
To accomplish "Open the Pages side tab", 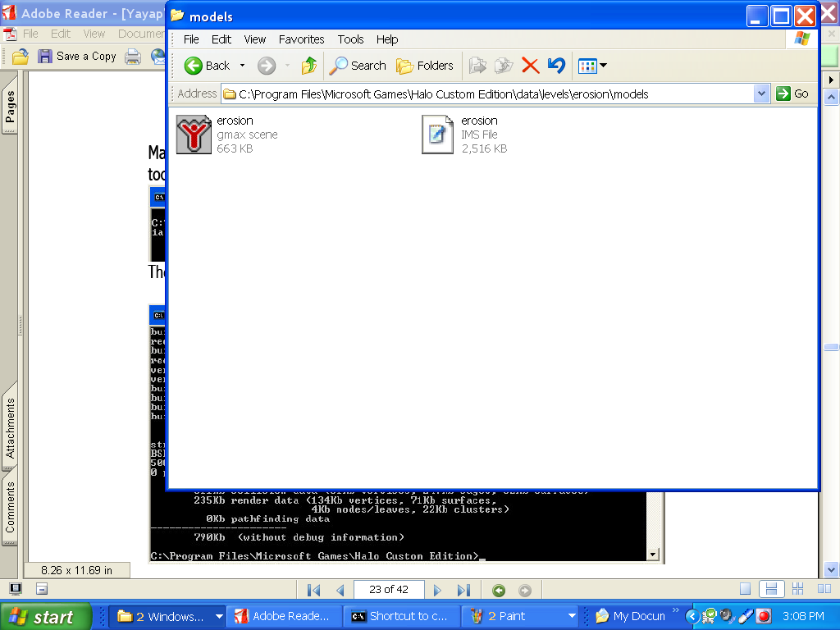I will [10, 107].
